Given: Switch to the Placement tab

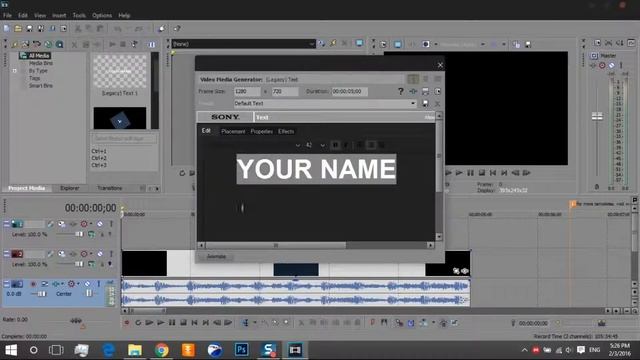Looking at the screenshot, I should [233, 131].
